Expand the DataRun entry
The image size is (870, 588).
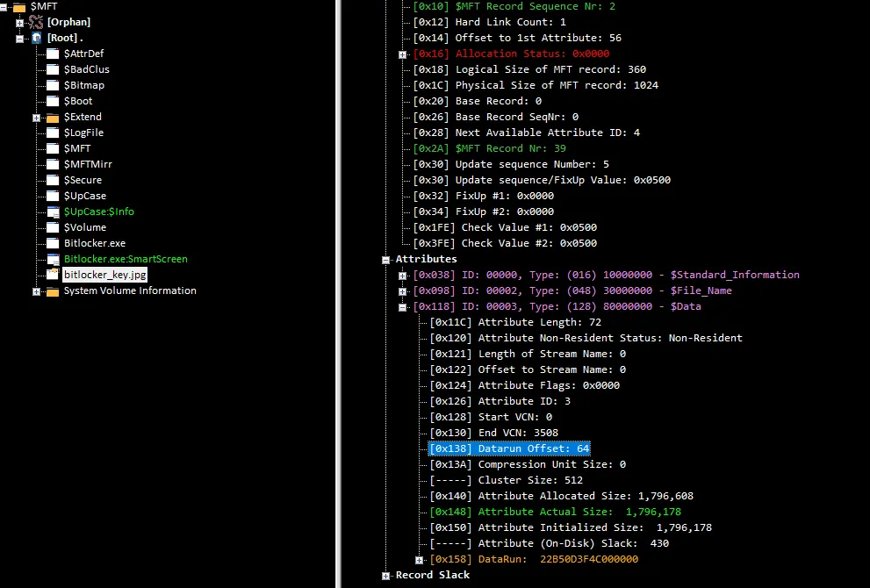419,560
